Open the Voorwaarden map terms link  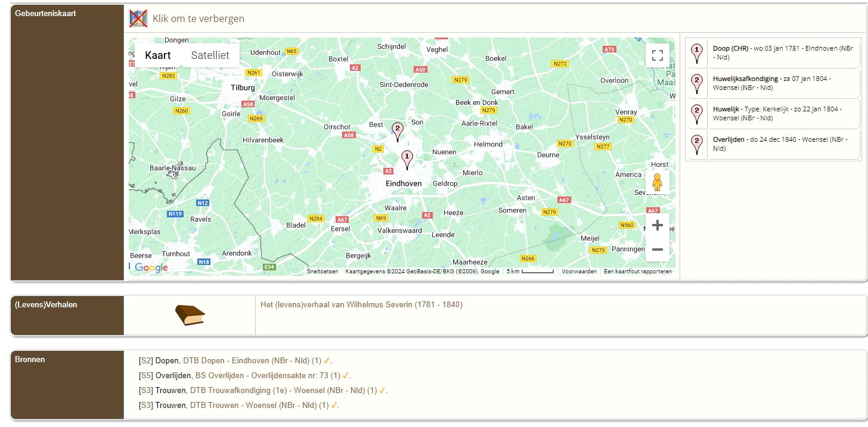pos(579,272)
